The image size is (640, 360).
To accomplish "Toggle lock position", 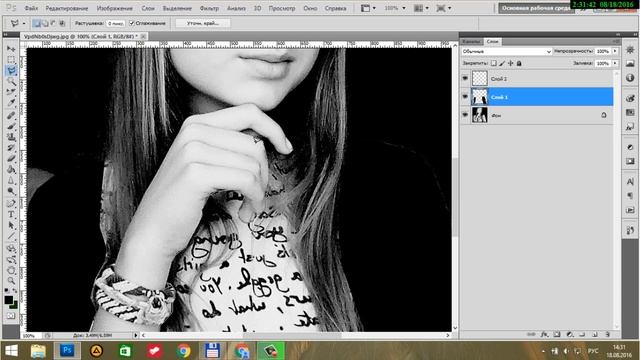I will coord(511,63).
